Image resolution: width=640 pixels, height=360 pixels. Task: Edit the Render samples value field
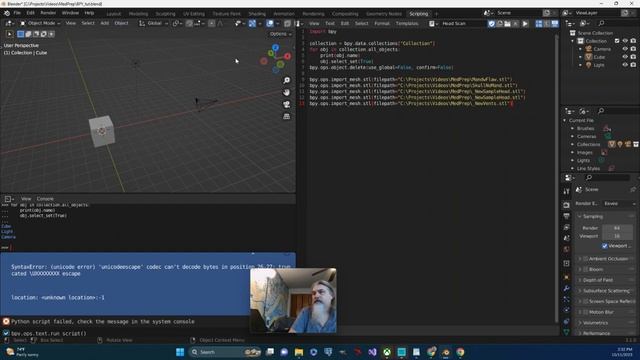tap(617, 228)
